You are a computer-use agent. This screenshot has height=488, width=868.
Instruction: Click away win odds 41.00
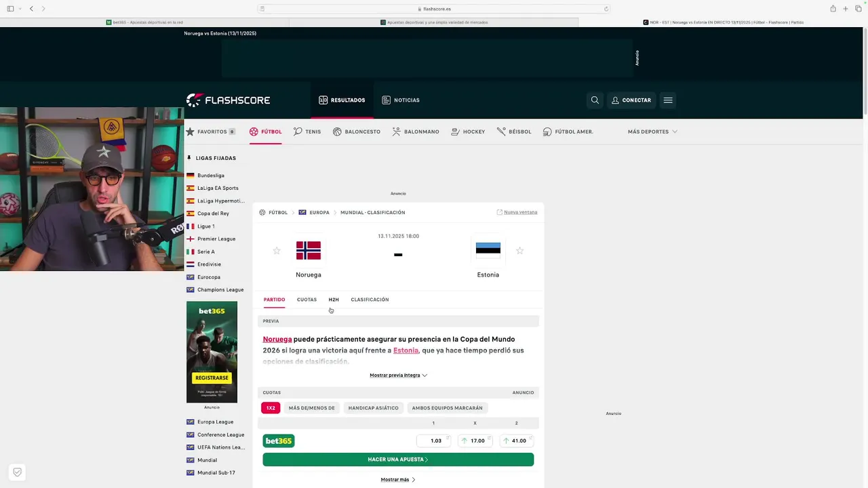517,441
